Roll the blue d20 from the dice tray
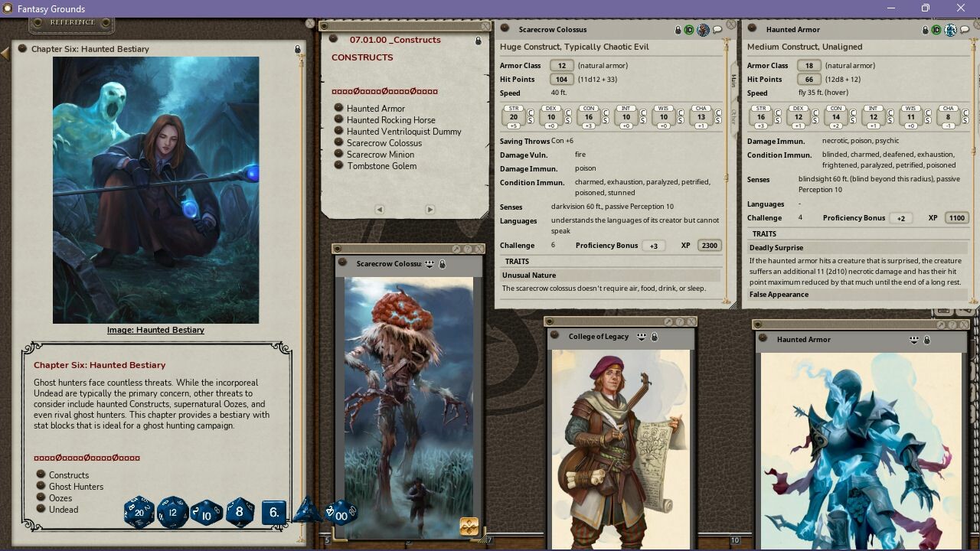 pos(139,514)
